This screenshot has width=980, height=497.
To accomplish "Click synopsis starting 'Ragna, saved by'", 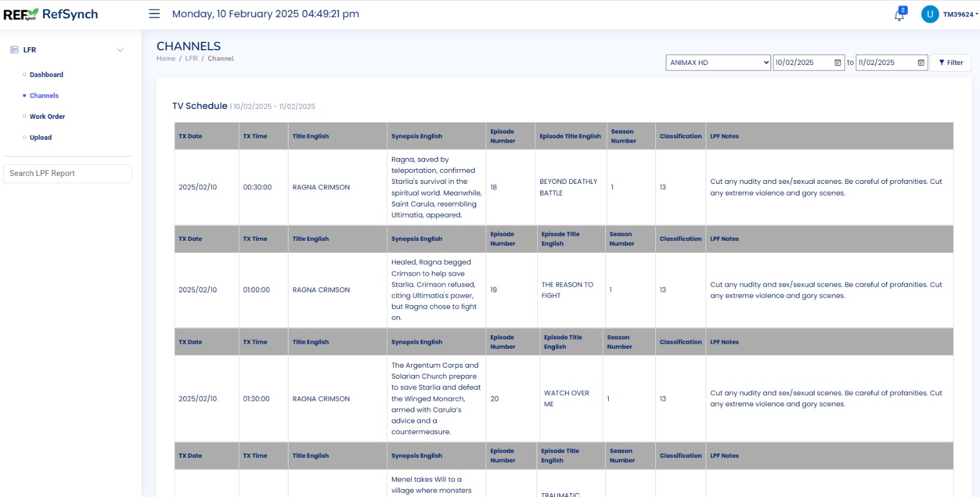I will coord(436,188).
